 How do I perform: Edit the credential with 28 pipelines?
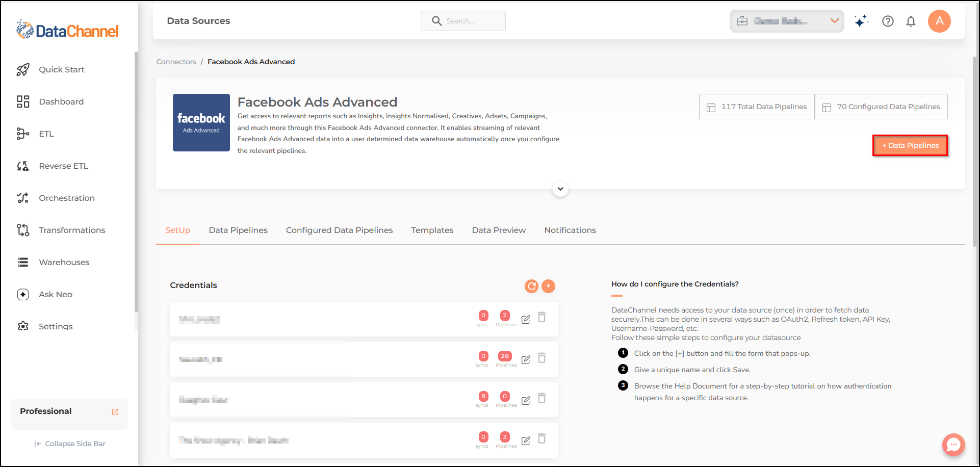[x=526, y=359]
